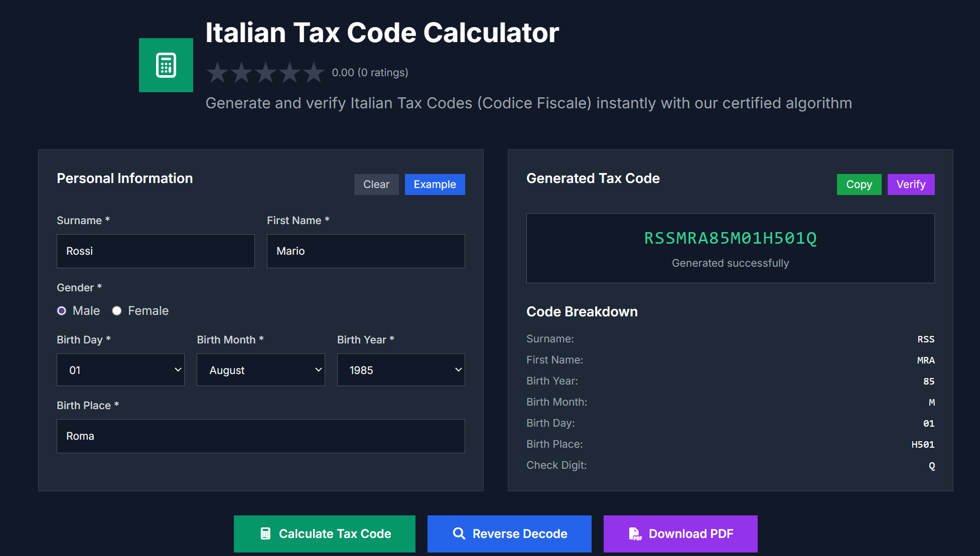Open the Birth Day dropdown
The height and width of the screenshot is (556, 980).
click(x=120, y=369)
